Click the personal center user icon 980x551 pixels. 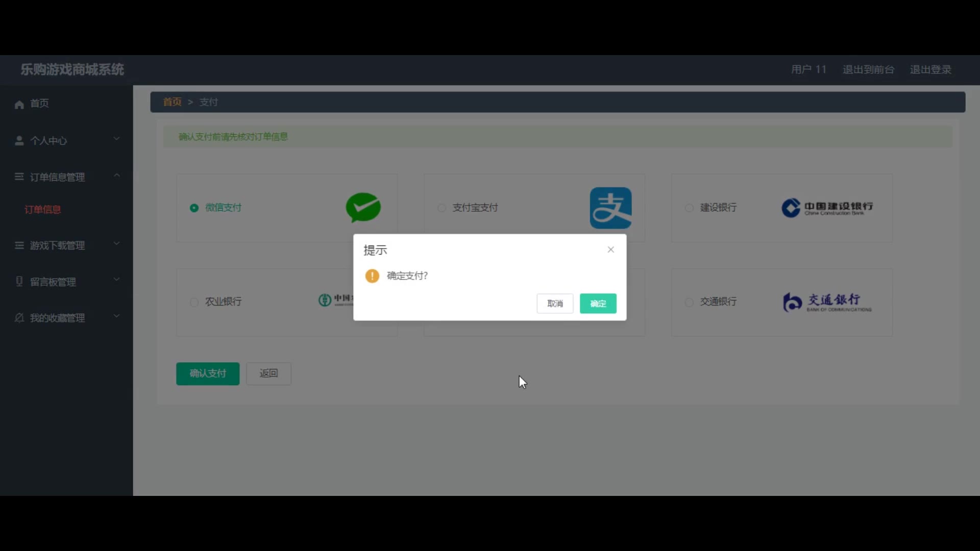point(19,140)
